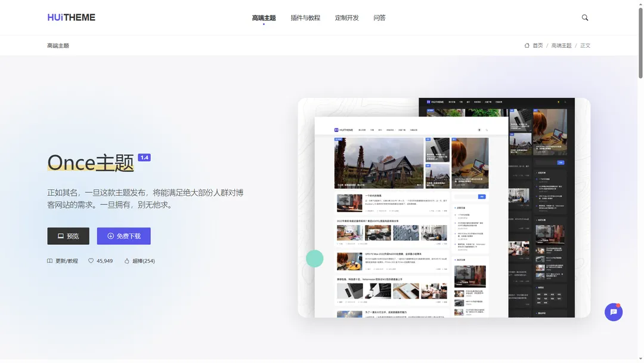Select 定制开发 in the top navigation
Screen dimensions: 644x363
[346, 17]
